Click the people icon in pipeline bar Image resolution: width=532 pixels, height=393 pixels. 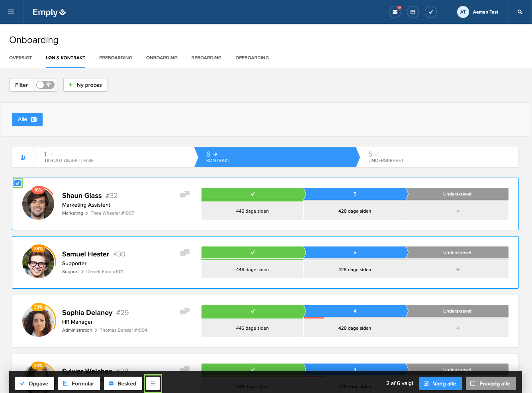point(23,158)
